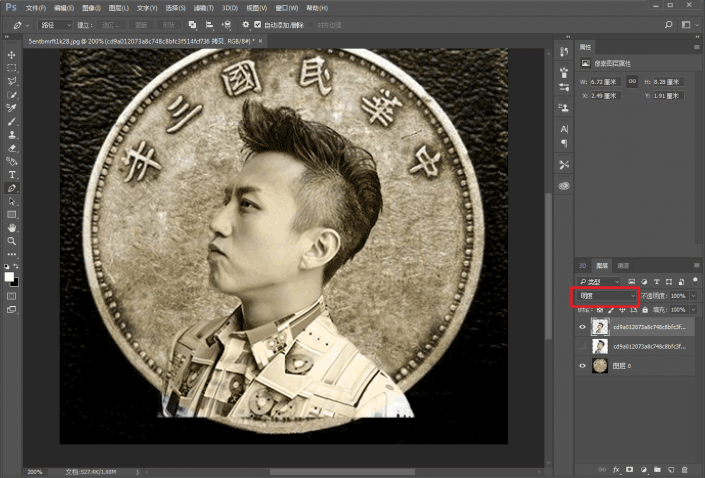Select the Move tool
This screenshot has height=478, width=705.
point(12,55)
